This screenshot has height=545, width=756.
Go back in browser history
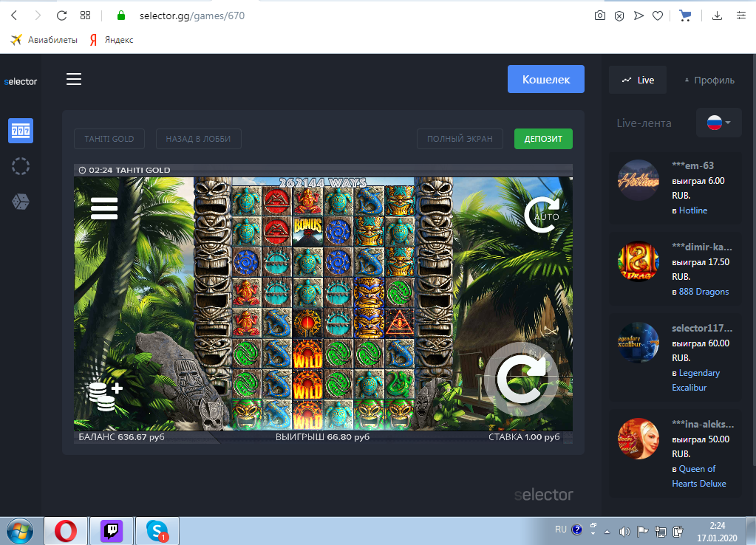pyautogui.click(x=14, y=16)
